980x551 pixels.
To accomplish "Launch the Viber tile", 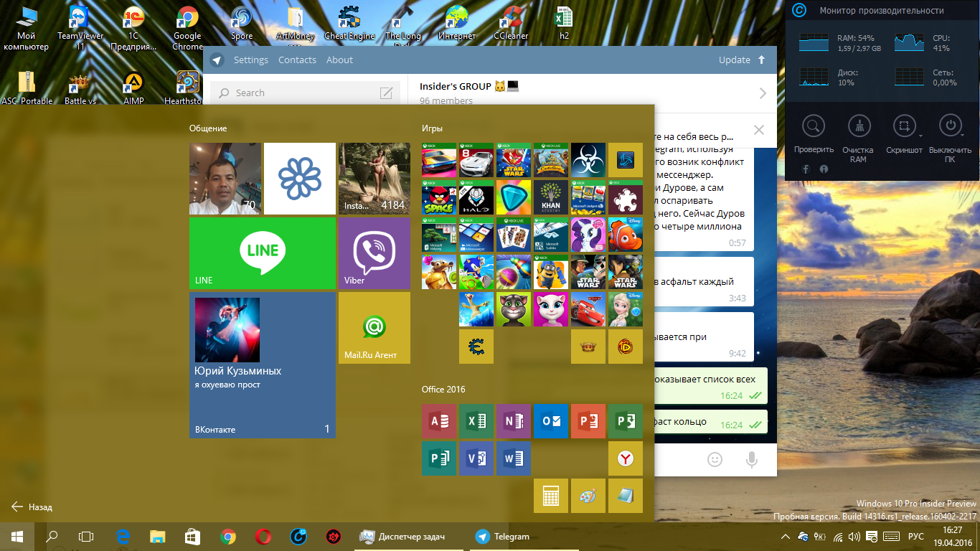I will (x=374, y=253).
